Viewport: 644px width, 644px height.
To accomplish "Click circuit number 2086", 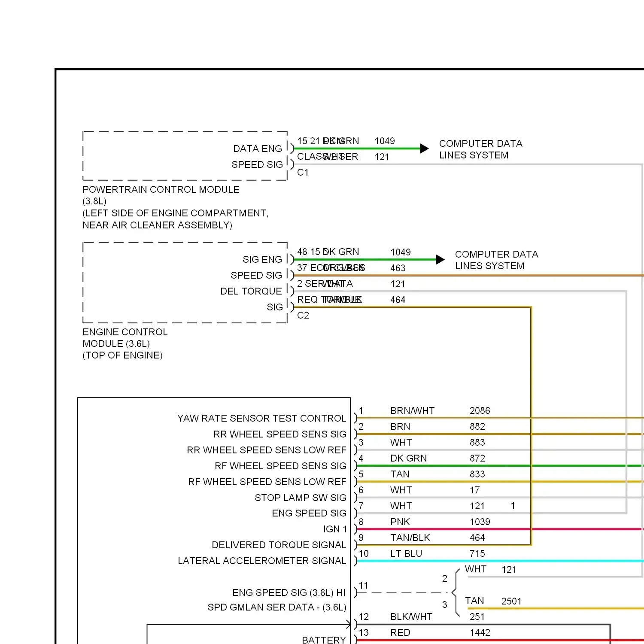I will (480, 410).
